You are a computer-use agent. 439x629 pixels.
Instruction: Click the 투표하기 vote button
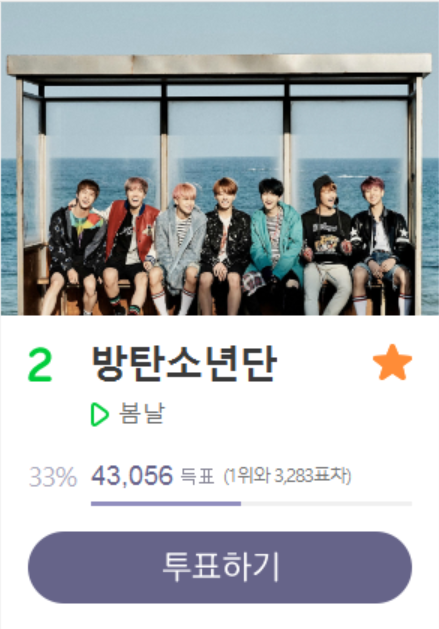click(x=220, y=567)
